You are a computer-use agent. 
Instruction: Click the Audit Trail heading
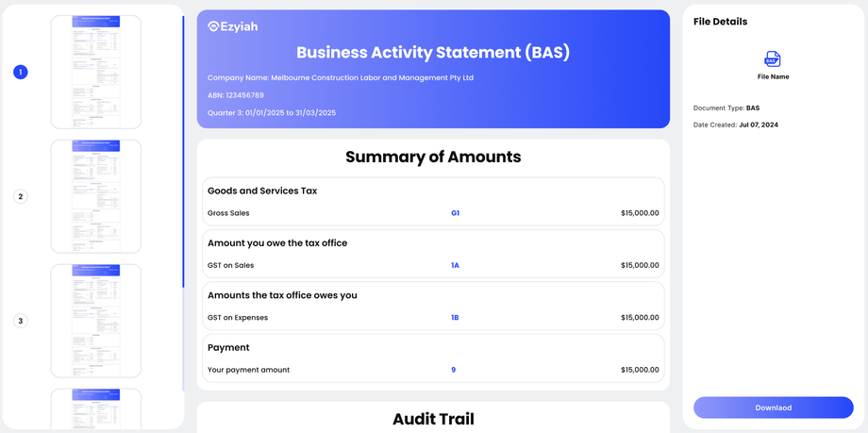click(433, 419)
